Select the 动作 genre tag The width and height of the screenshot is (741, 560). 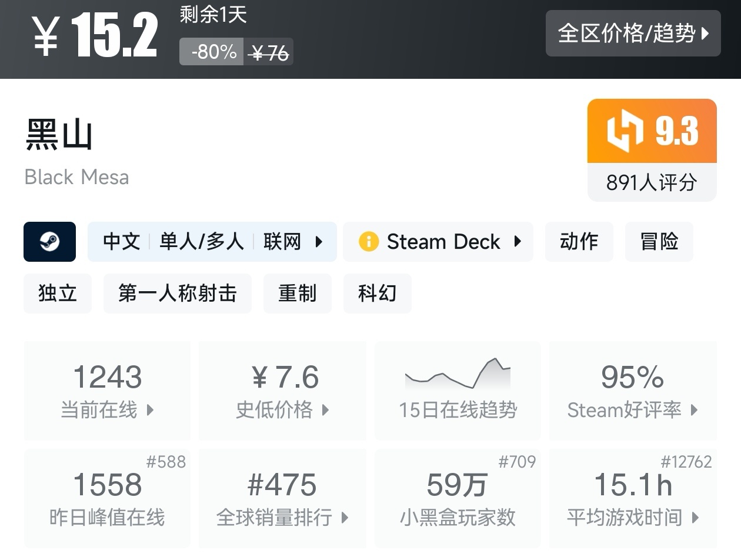(x=579, y=242)
